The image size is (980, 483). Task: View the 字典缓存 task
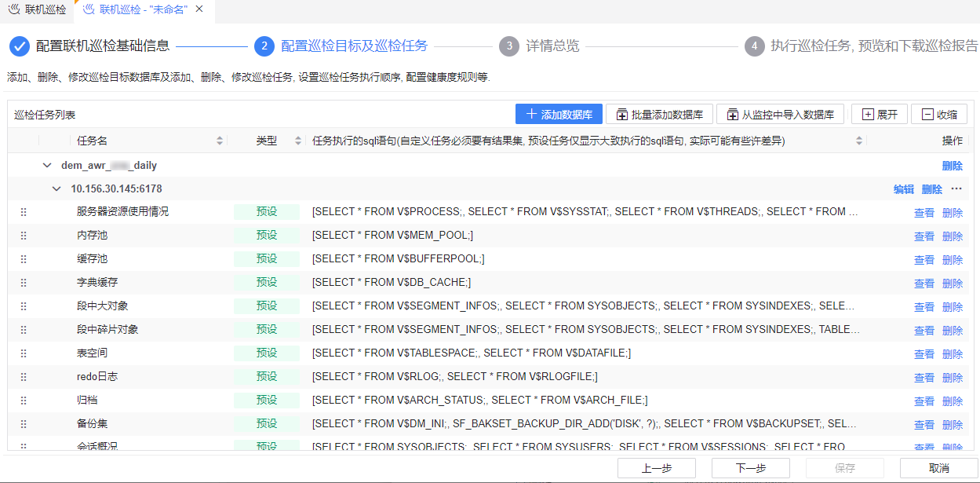click(x=924, y=284)
